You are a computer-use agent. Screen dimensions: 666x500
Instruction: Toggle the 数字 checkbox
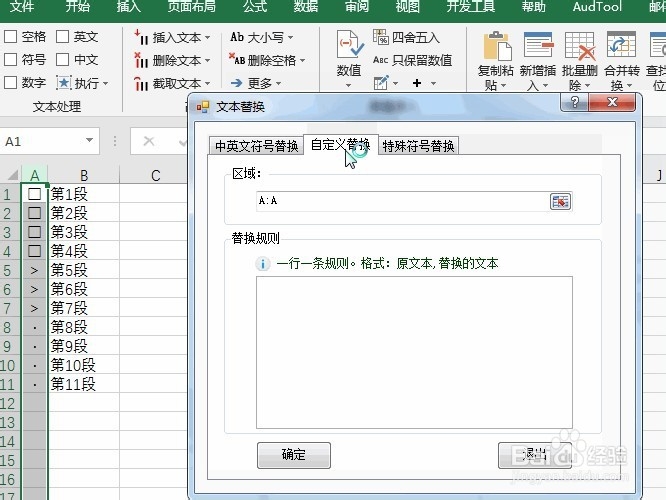(x=10, y=82)
